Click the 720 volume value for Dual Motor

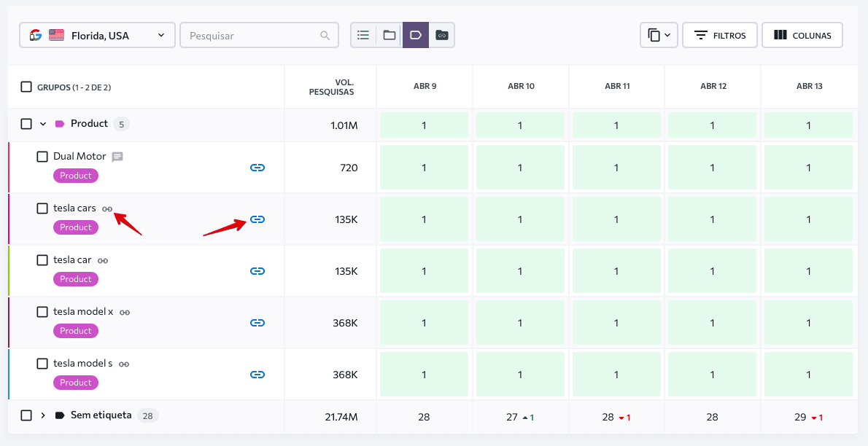click(349, 168)
